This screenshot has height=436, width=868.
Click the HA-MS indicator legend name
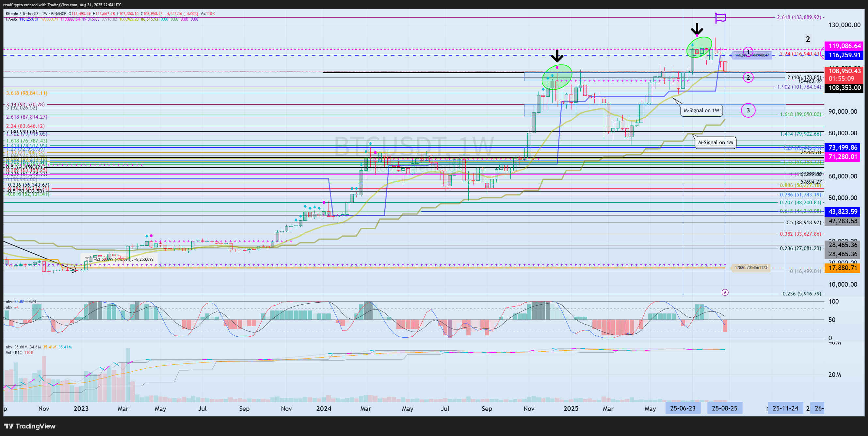click(x=11, y=19)
